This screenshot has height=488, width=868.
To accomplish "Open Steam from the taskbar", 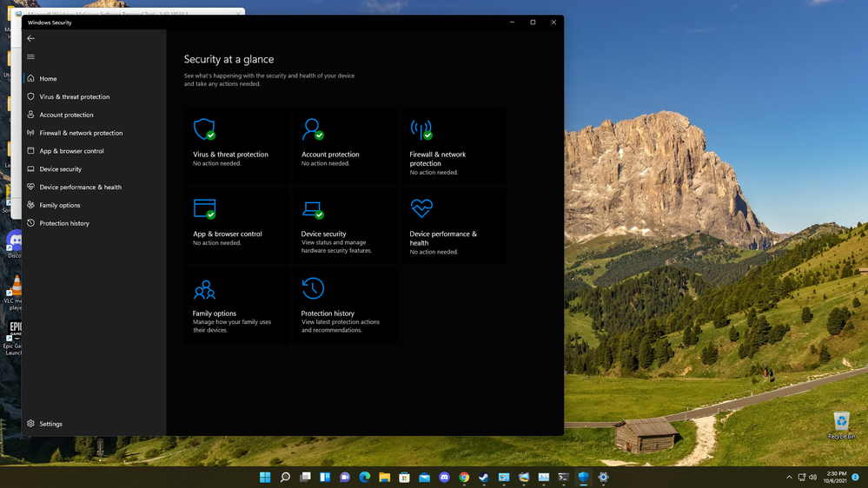I will point(484,477).
